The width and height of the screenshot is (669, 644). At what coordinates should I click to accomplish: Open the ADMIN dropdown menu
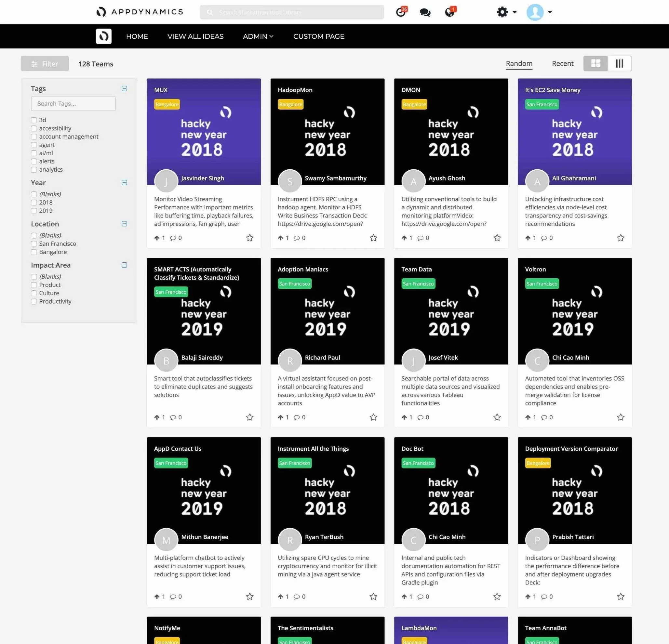pyautogui.click(x=258, y=36)
